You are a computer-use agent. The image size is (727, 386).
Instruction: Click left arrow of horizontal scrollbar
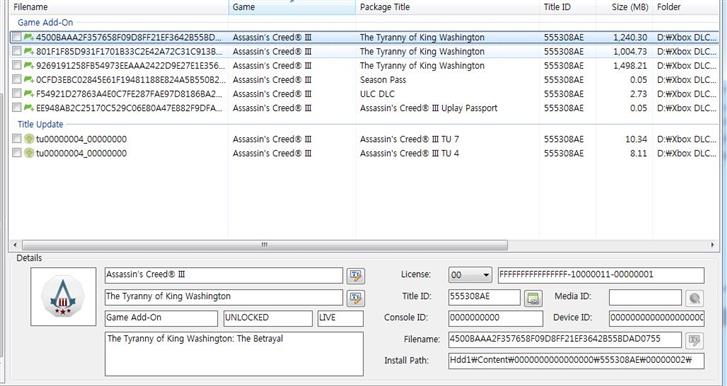click(15, 245)
